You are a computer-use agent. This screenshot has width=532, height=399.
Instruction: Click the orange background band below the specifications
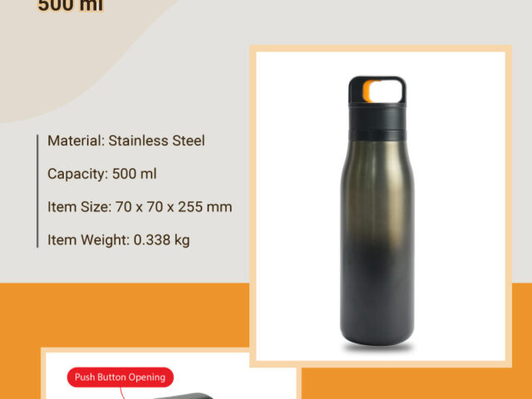pyautogui.click(x=124, y=314)
